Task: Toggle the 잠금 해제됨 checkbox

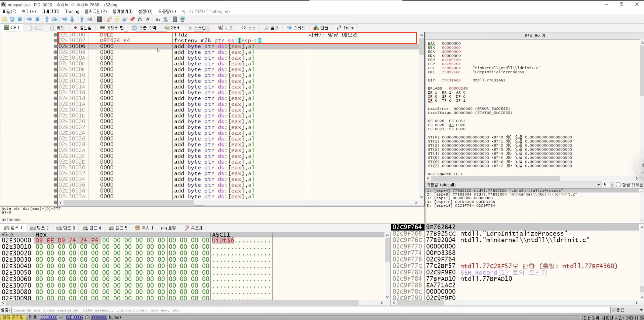Action: click(618, 185)
